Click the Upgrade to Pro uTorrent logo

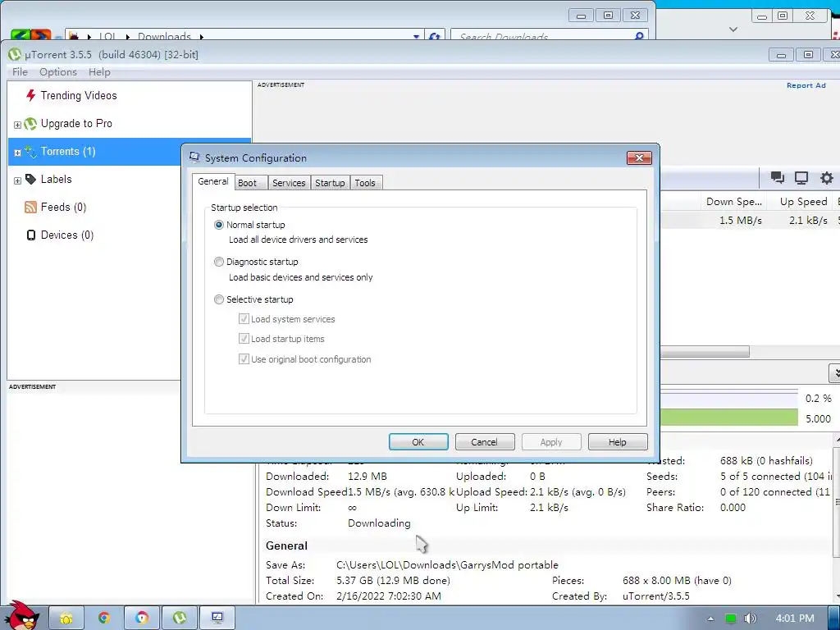(x=30, y=124)
